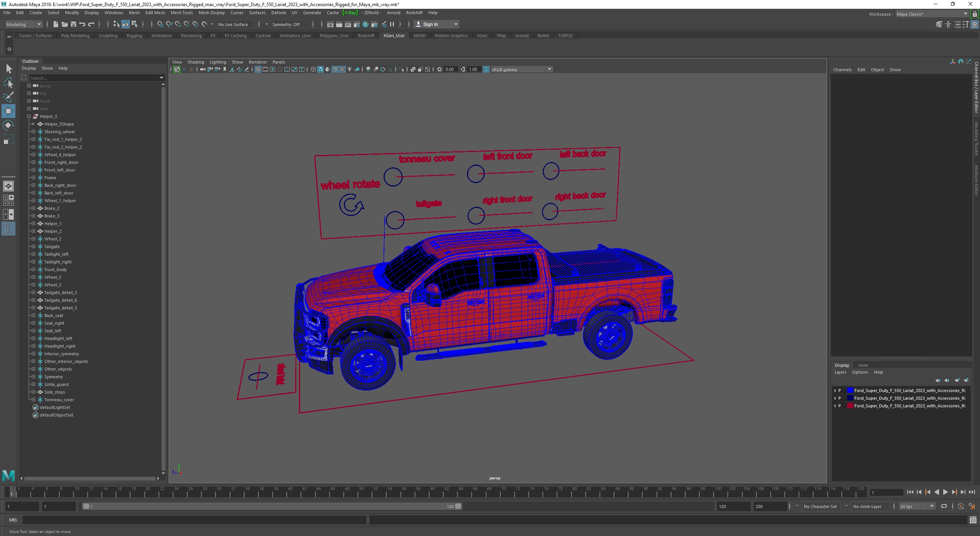
Task: Click the IPR render icon
Action: pyautogui.click(x=348, y=24)
